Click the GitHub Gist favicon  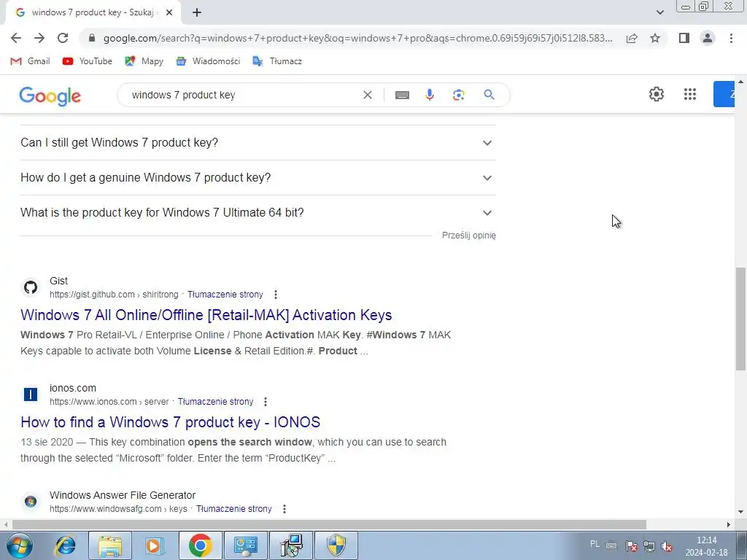31,287
